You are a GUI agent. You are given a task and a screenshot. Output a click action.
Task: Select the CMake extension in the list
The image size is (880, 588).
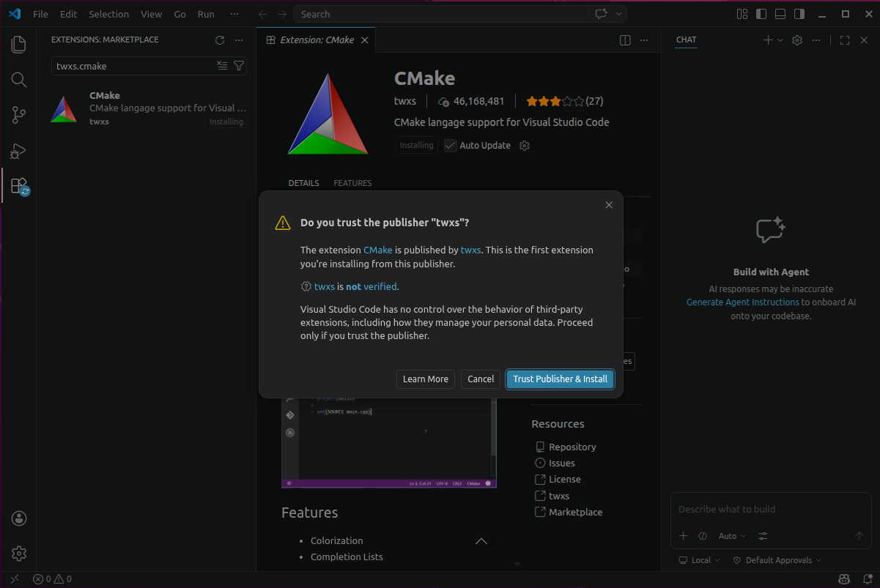point(147,108)
